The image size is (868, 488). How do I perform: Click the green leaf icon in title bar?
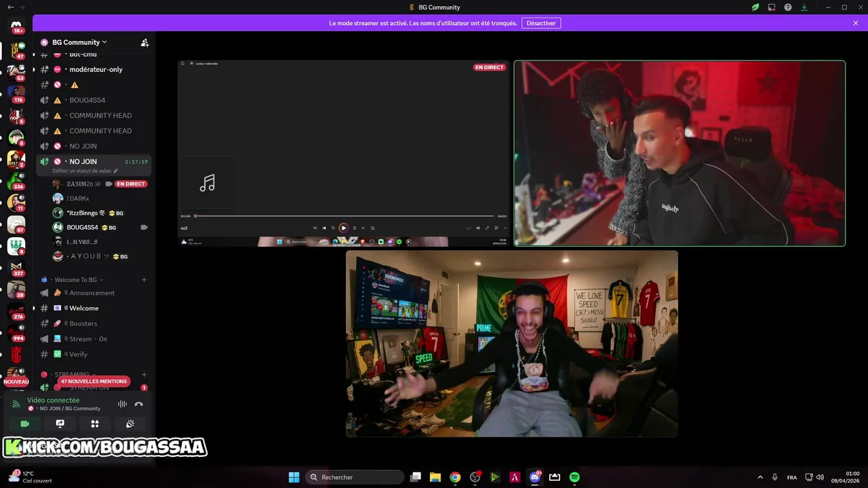pyautogui.click(x=755, y=7)
